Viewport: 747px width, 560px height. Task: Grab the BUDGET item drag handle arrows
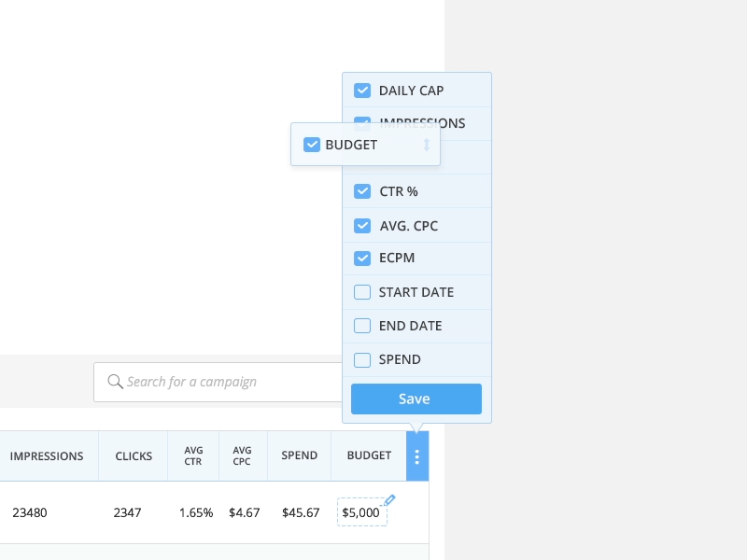click(427, 145)
